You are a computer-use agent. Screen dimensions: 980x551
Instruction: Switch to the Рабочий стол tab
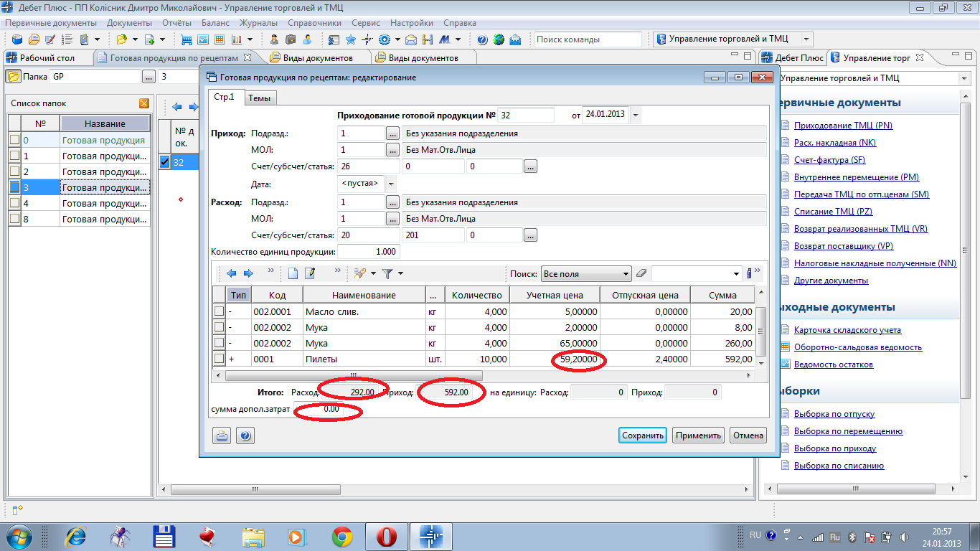click(x=47, y=57)
